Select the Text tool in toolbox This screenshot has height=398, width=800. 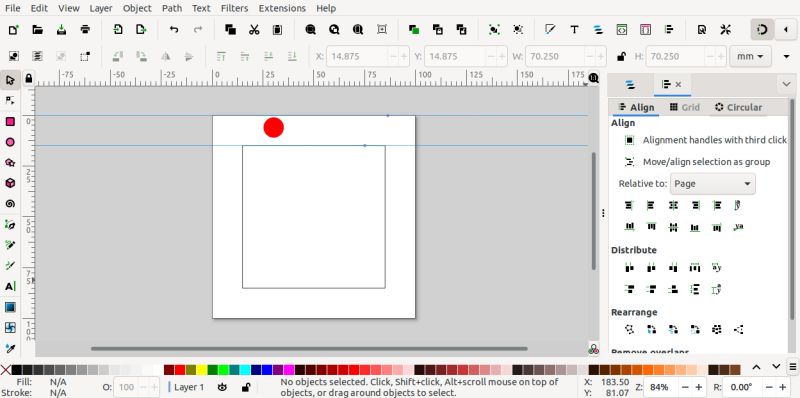[x=10, y=286]
